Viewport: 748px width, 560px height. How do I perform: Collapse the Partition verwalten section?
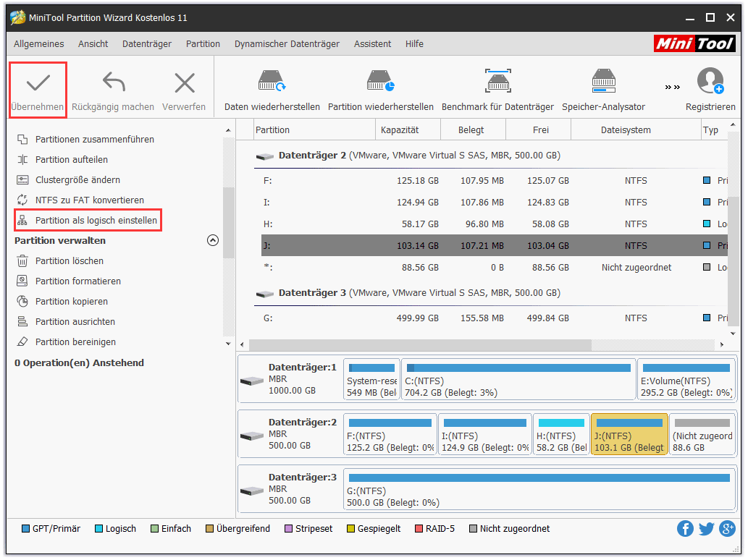pyautogui.click(x=213, y=241)
